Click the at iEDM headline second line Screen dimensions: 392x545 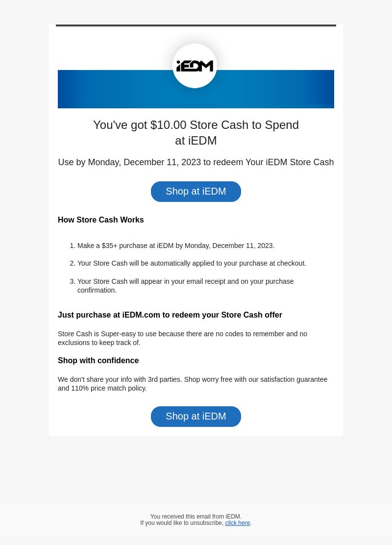[x=196, y=141]
